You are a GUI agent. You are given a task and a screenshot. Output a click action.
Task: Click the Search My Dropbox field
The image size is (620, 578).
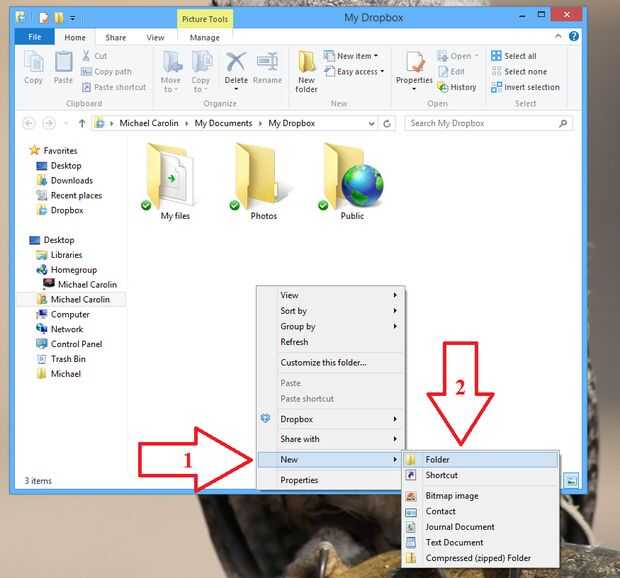(488, 123)
